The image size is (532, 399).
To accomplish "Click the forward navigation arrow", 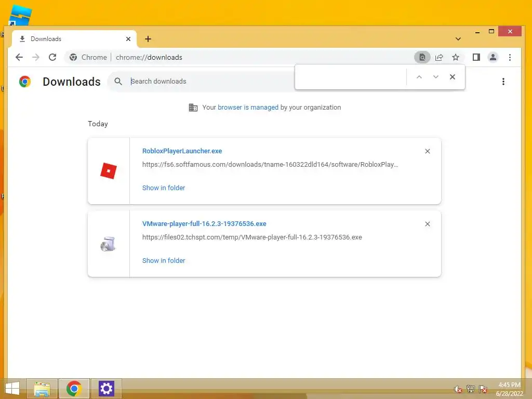I will (x=36, y=57).
